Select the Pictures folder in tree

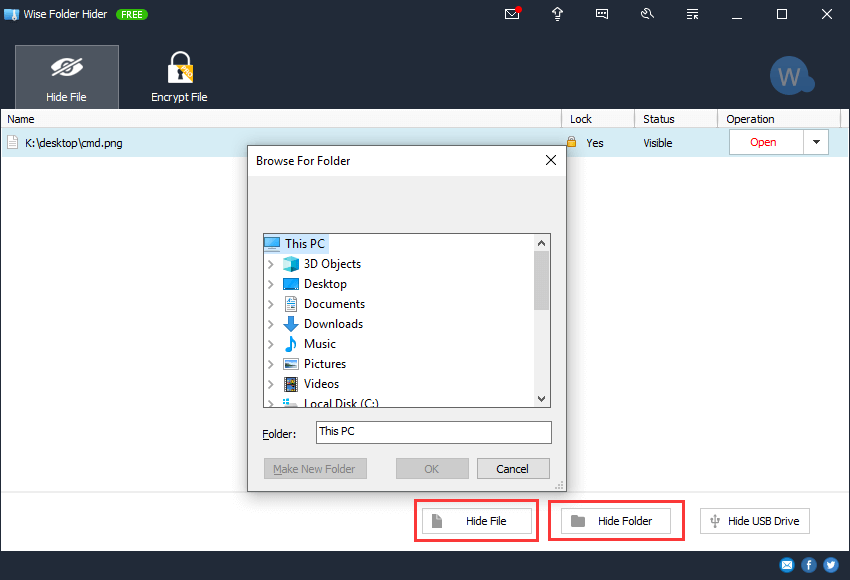(314, 364)
